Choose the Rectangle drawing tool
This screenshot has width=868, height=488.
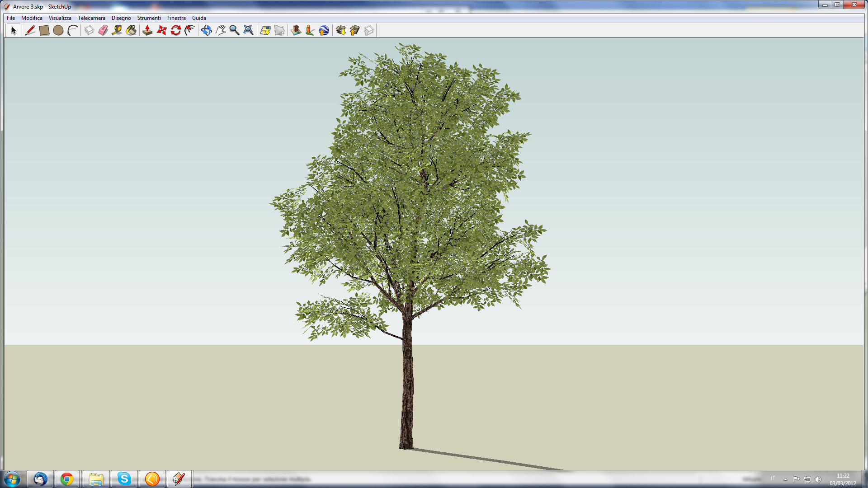click(x=44, y=30)
